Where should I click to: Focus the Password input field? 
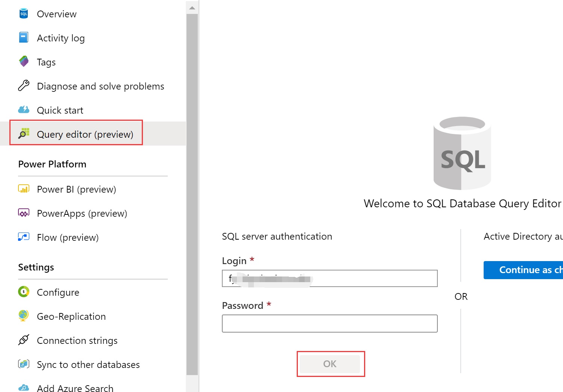click(x=330, y=324)
